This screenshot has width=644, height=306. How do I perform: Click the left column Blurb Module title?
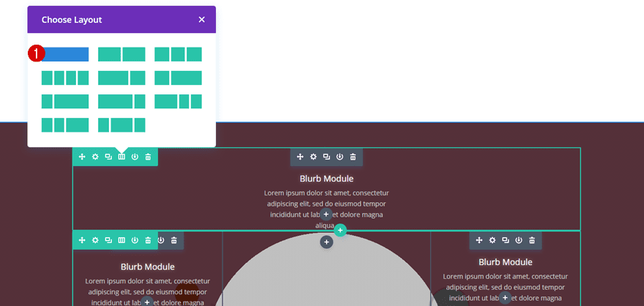(147, 267)
